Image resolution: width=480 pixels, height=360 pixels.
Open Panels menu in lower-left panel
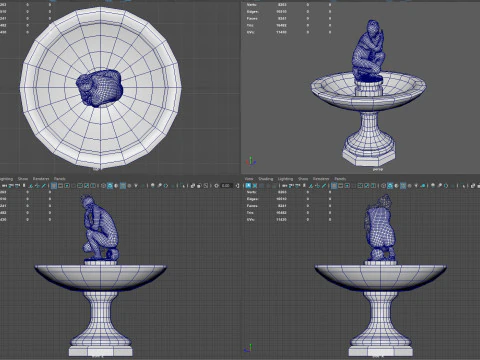click(x=60, y=179)
